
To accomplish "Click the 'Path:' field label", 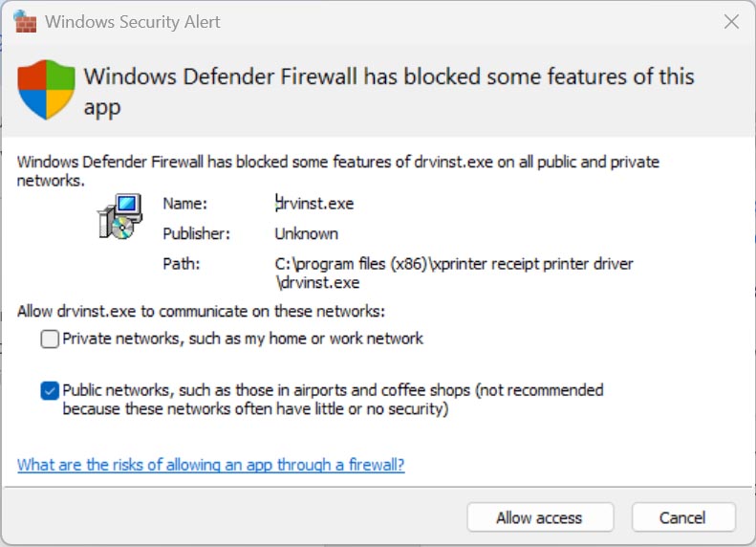I will [181, 263].
